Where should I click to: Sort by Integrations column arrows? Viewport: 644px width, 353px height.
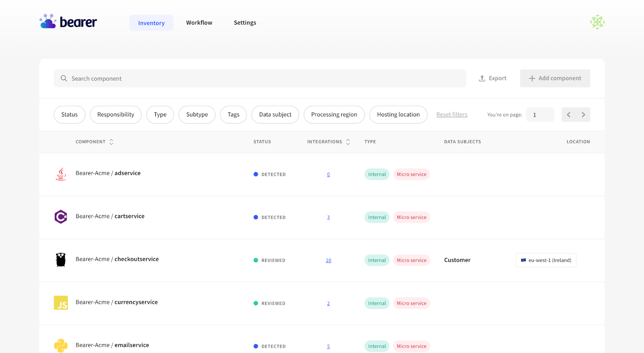click(x=348, y=142)
